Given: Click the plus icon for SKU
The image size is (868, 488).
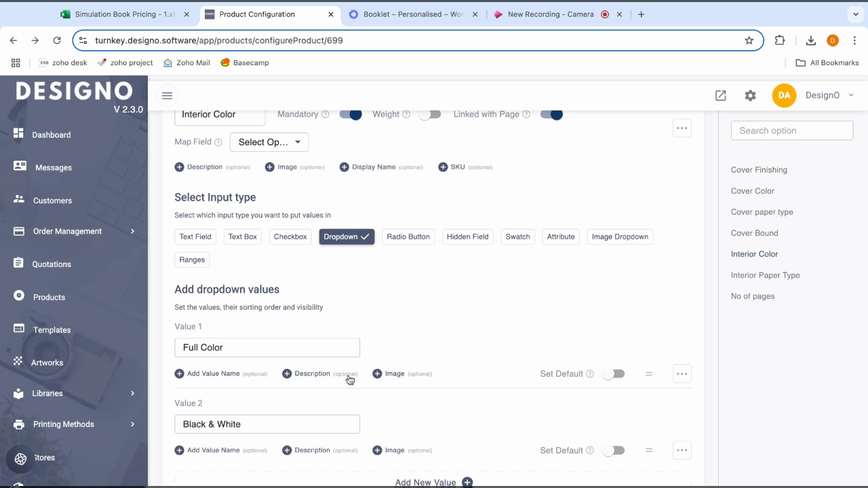Looking at the screenshot, I should 443,167.
